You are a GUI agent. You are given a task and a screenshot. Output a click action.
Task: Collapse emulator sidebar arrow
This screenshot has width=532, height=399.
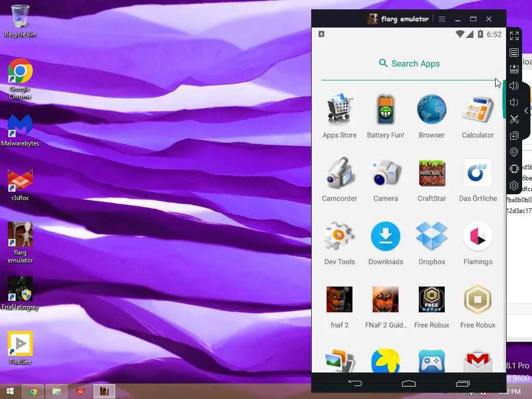[x=526, y=111]
